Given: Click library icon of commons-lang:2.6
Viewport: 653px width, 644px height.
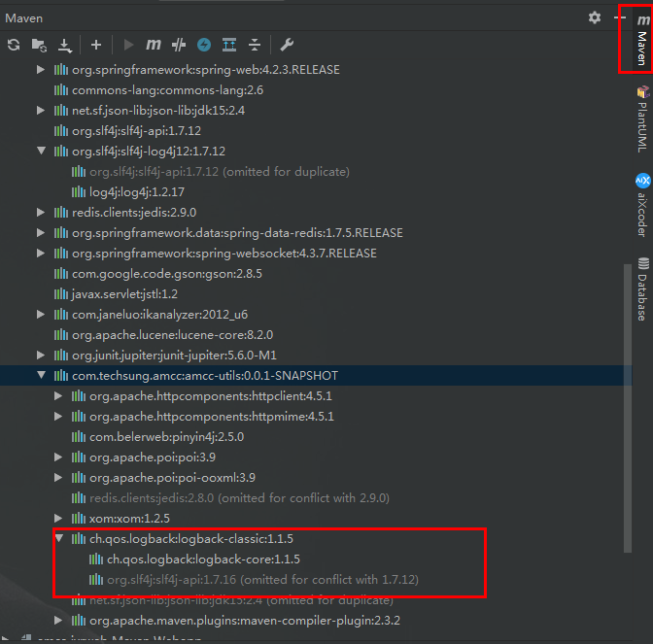Looking at the screenshot, I should 61,90.
